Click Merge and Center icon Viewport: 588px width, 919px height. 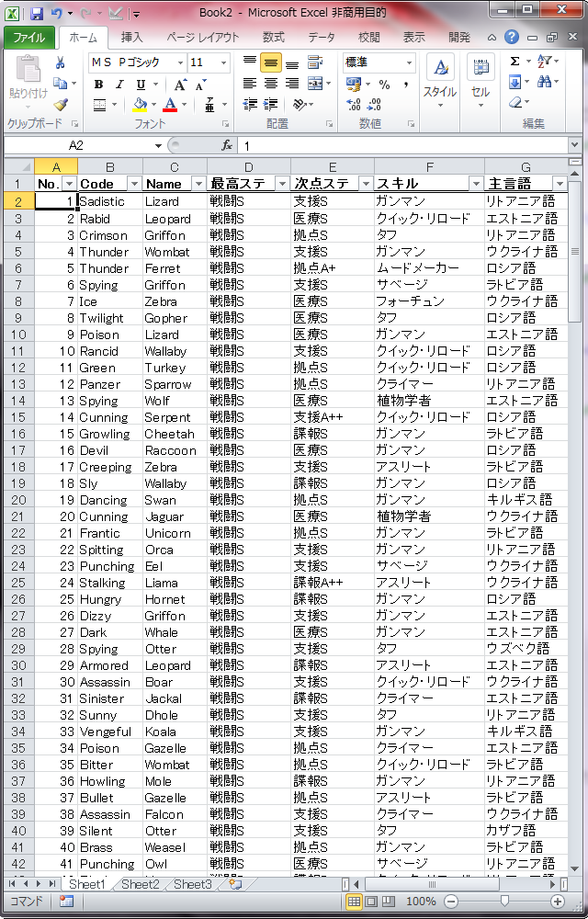[315, 84]
